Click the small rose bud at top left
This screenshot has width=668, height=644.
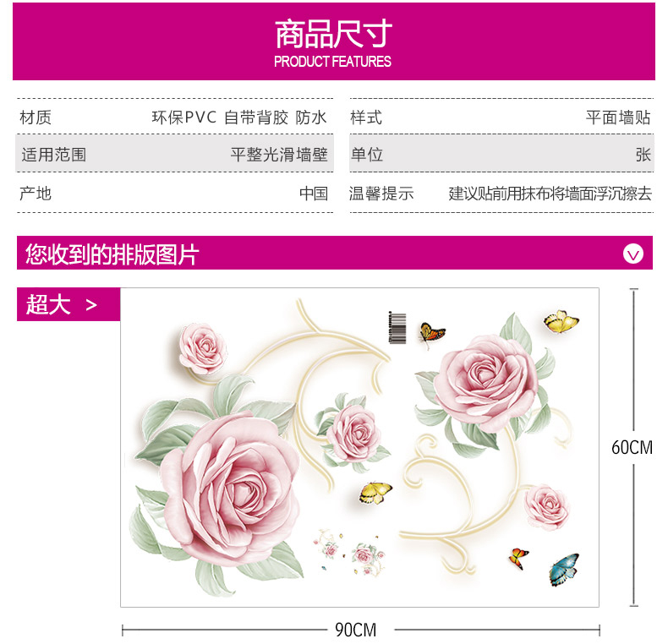[x=203, y=348]
